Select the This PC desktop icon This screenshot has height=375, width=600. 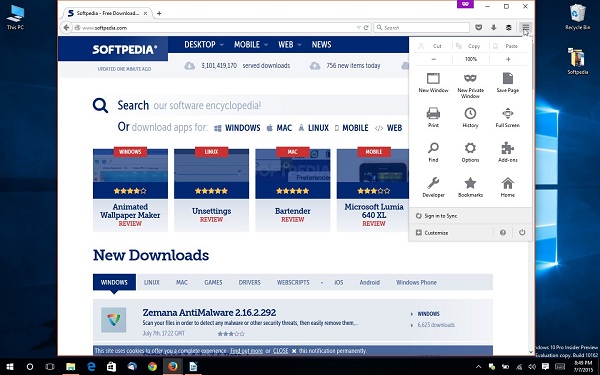[15, 17]
